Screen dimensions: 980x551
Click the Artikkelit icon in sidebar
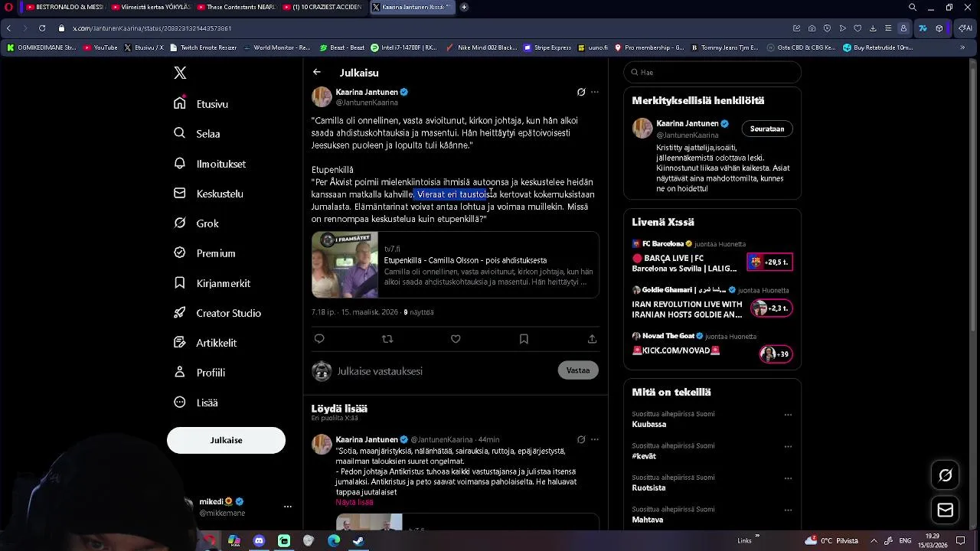click(180, 342)
